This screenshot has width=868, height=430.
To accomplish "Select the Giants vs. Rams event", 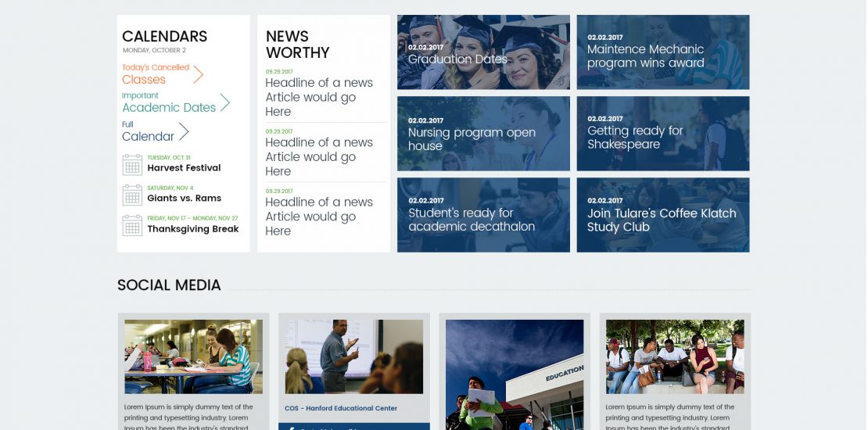I will click(185, 198).
